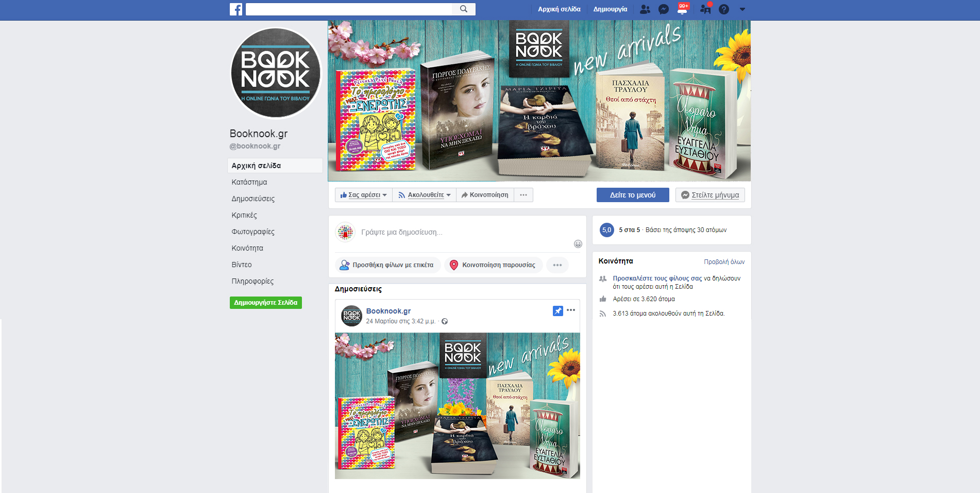The image size is (980, 493).
Task: Open the three-dot menu on pinned post
Action: [x=571, y=310]
